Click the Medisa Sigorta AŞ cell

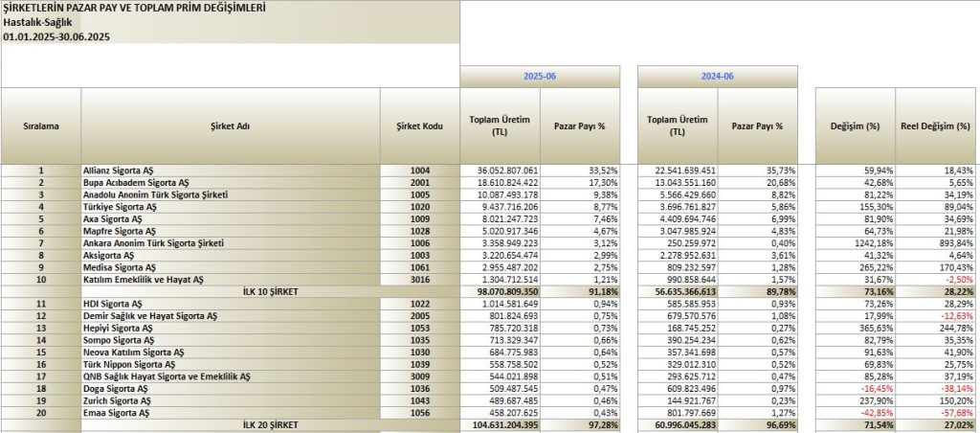pyautogui.click(x=231, y=267)
